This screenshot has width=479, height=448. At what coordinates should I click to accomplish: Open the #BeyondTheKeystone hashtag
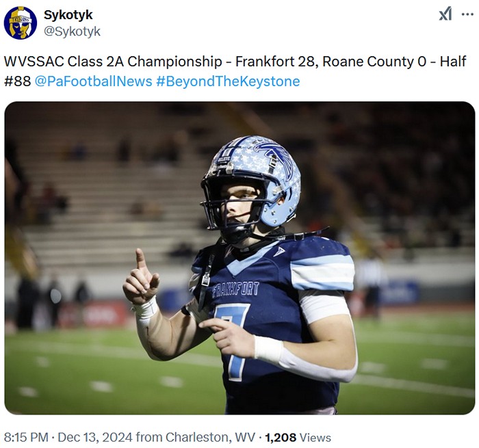pyautogui.click(x=228, y=81)
